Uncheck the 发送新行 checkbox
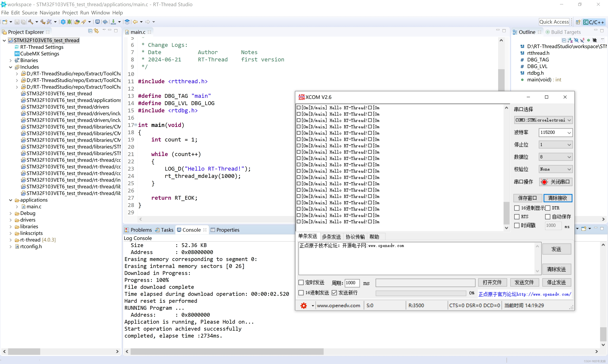 (334, 293)
